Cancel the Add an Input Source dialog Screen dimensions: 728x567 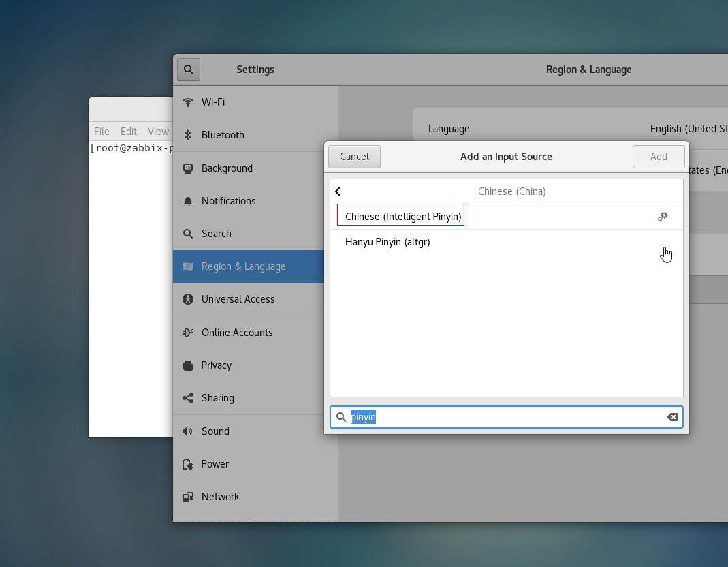(x=354, y=157)
